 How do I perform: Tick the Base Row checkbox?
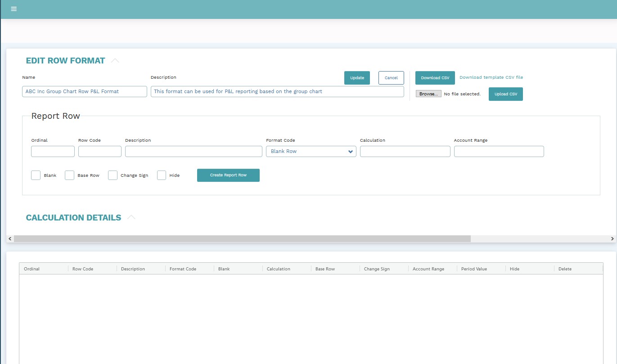click(69, 175)
